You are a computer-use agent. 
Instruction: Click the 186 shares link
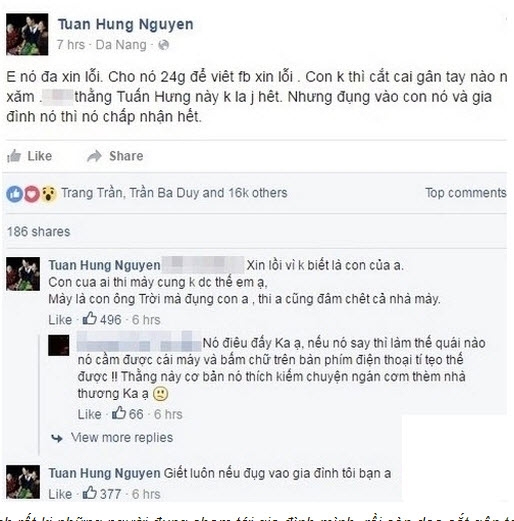pos(39,232)
